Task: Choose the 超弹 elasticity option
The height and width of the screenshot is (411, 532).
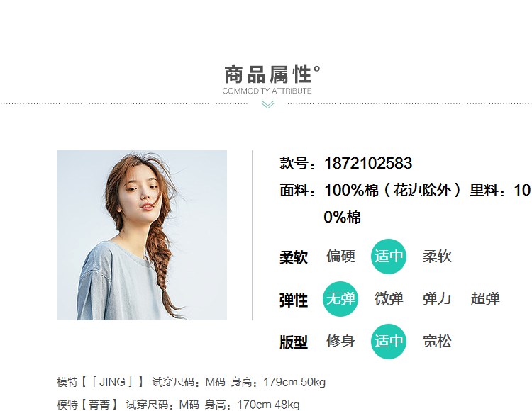Action: pyautogui.click(x=485, y=298)
